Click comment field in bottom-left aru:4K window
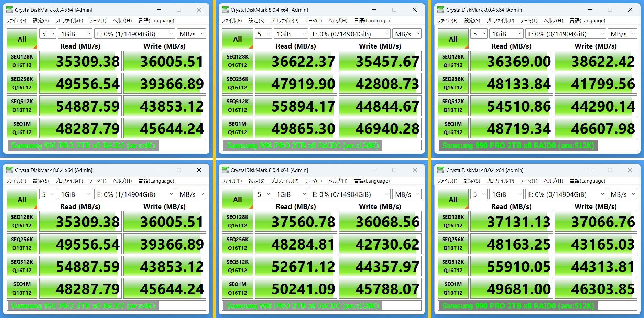Screen dimensions: 644x318 pyautogui.click(x=106, y=306)
